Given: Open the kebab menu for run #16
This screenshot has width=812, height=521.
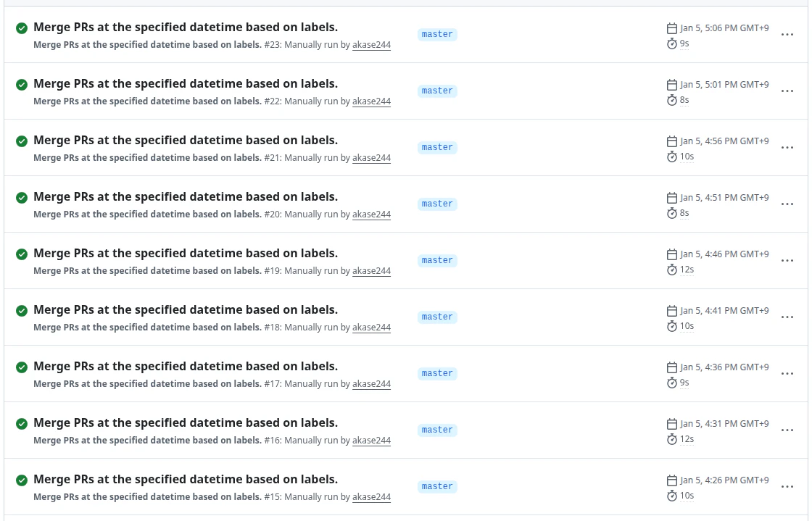Looking at the screenshot, I should (x=787, y=430).
